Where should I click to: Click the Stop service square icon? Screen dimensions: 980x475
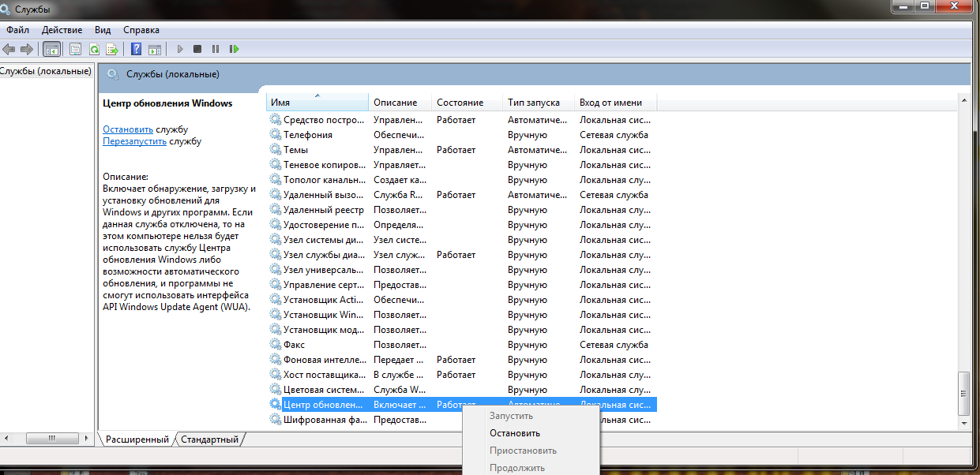(x=197, y=49)
